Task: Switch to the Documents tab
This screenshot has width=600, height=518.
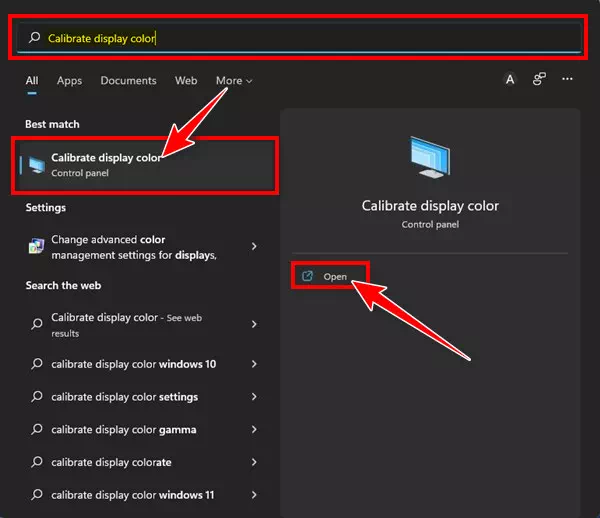Action: point(128,80)
